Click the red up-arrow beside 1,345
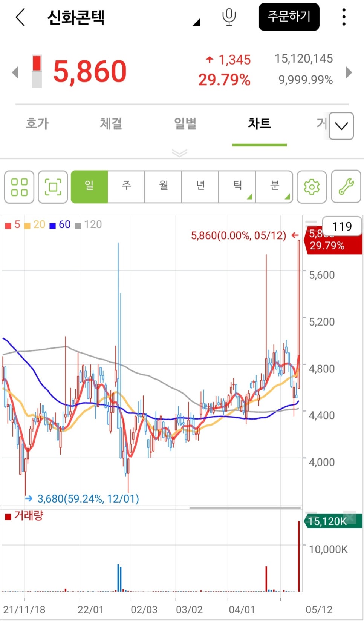The width and height of the screenshot is (364, 621). pos(210,59)
